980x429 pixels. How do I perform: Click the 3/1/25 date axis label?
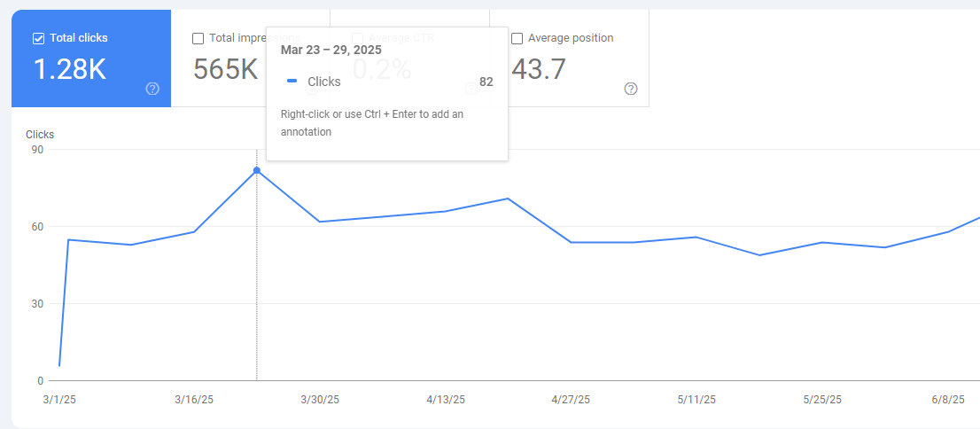tap(59, 400)
